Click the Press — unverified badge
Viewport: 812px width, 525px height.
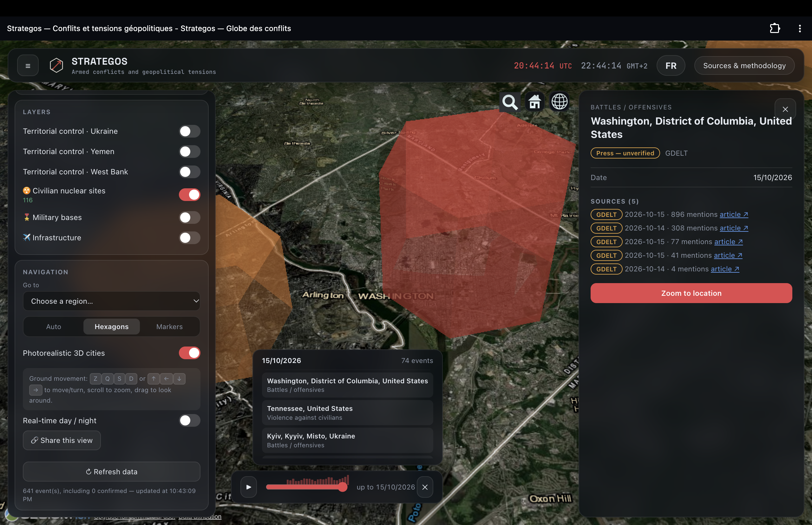click(x=625, y=153)
